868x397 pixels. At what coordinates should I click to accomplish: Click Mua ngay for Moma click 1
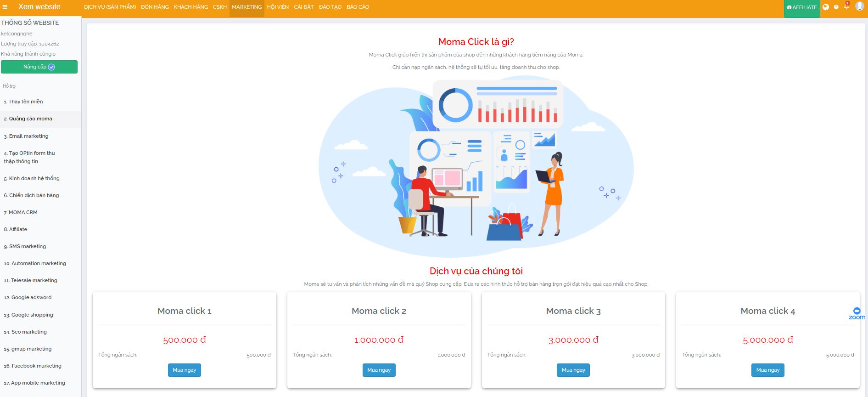(x=184, y=370)
